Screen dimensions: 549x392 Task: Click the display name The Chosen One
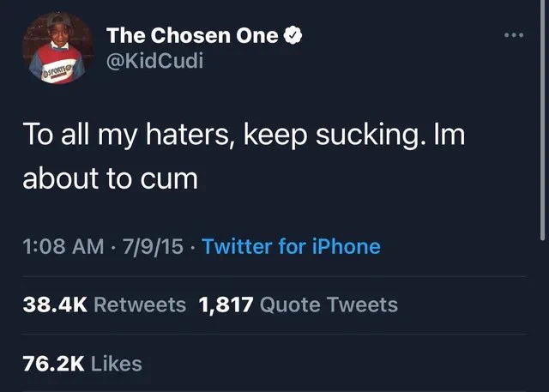(192, 35)
